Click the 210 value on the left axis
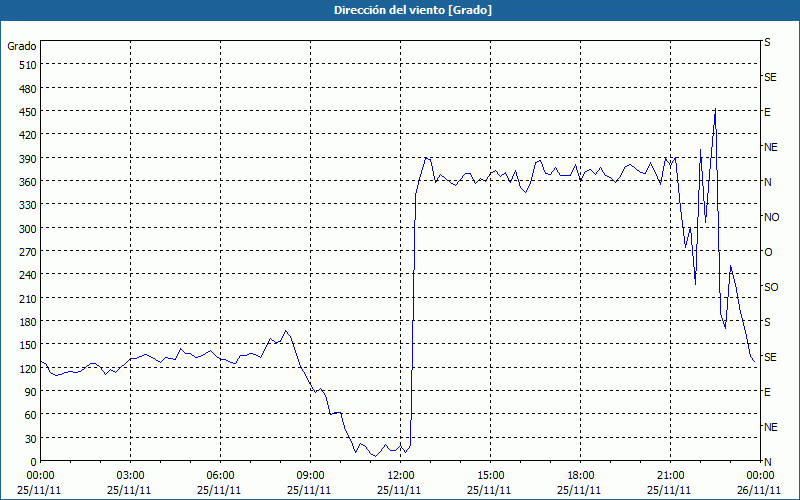Image resolution: width=800 pixels, height=500 pixels. tap(28, 298)
